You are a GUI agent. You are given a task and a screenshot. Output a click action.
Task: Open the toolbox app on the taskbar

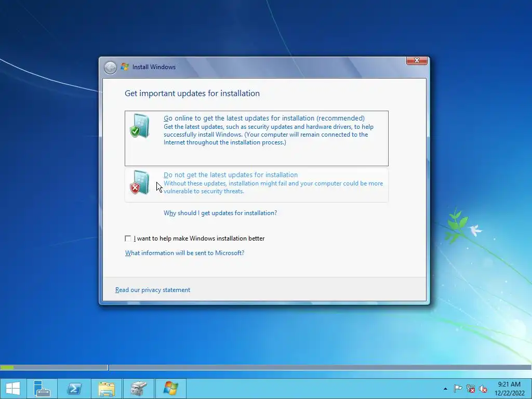[138, 389]
